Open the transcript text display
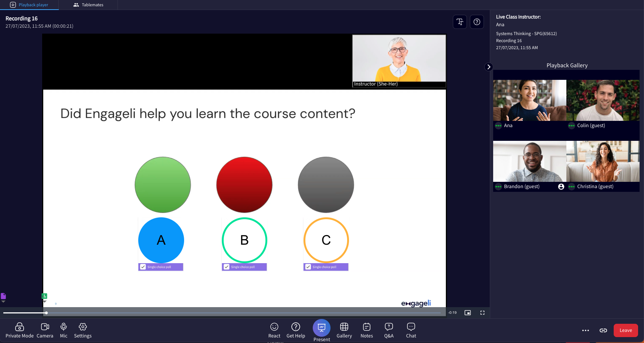 point(460,21)
